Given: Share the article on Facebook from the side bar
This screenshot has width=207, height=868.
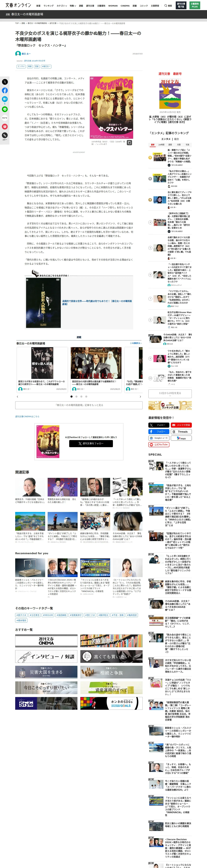Looking at the screenshot, I should (x=5, y=90).
